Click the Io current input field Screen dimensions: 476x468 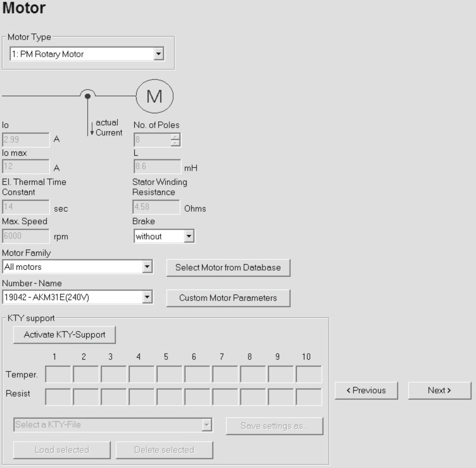(x=26, y=140)
